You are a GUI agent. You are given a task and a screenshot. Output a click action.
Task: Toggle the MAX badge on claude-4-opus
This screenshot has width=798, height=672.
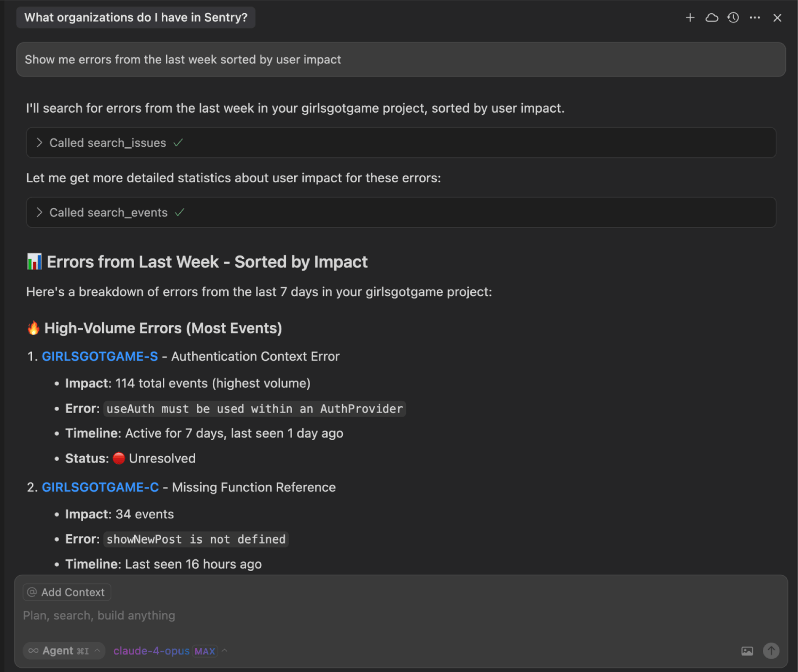[205, 651]
